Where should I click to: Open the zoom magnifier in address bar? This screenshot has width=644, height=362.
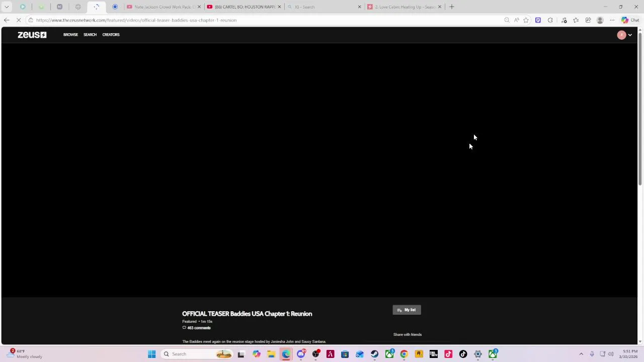507,20
